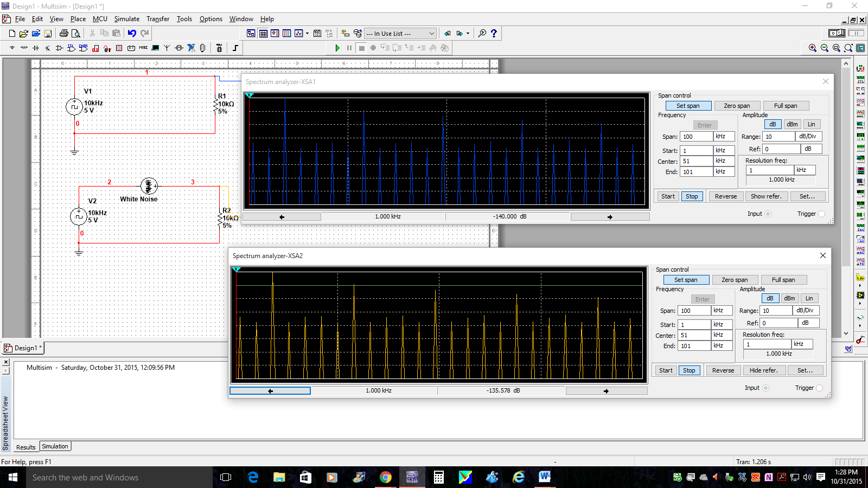Click Reverse button in XSA1 analyzer
Viewport: 868px width, 488px height.
725,197
